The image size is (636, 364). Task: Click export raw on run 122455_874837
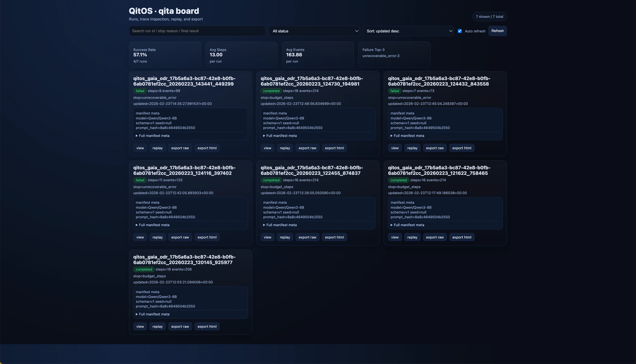307,237
